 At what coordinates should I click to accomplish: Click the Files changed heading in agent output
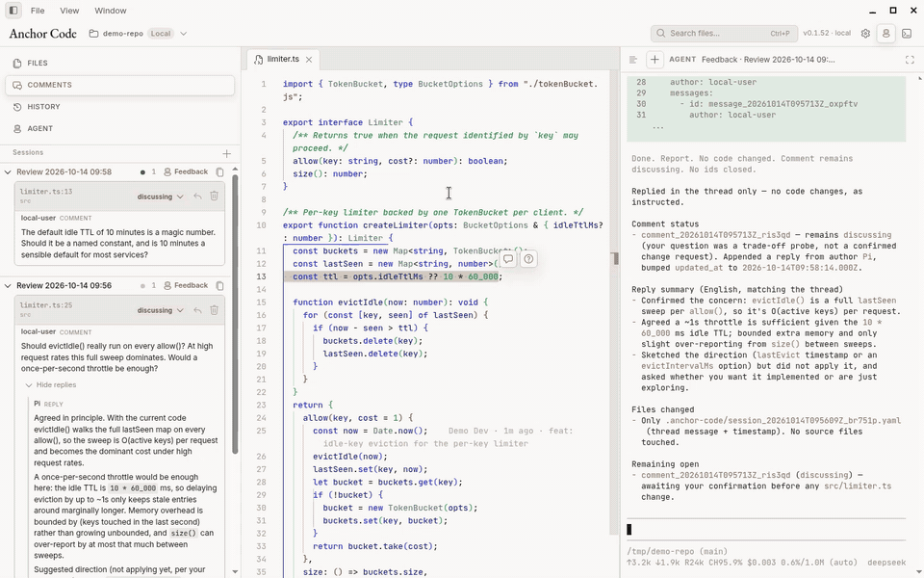663,410
